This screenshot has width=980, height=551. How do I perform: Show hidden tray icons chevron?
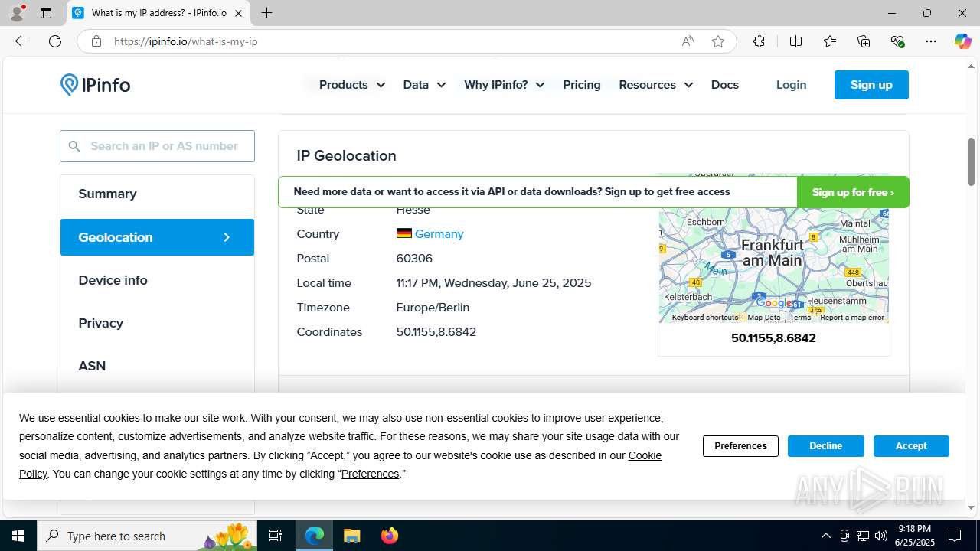tap(825, 536)
